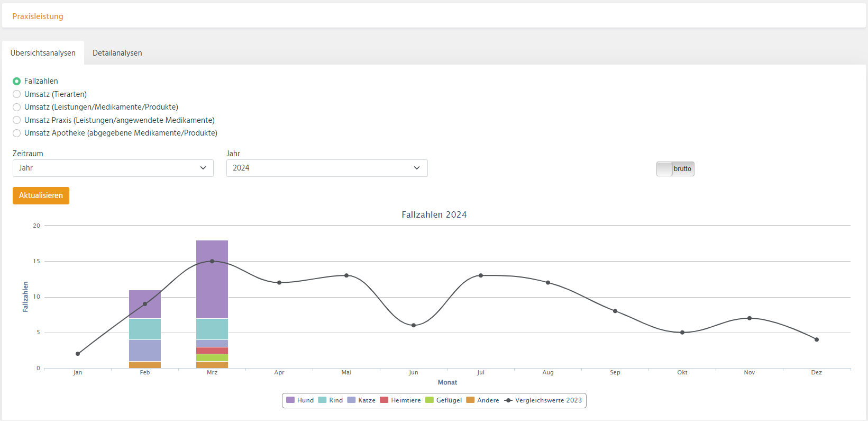Select Umsatz (Tierarten) radio button
This screenshot has height=421, width=868.
point(17,94)
